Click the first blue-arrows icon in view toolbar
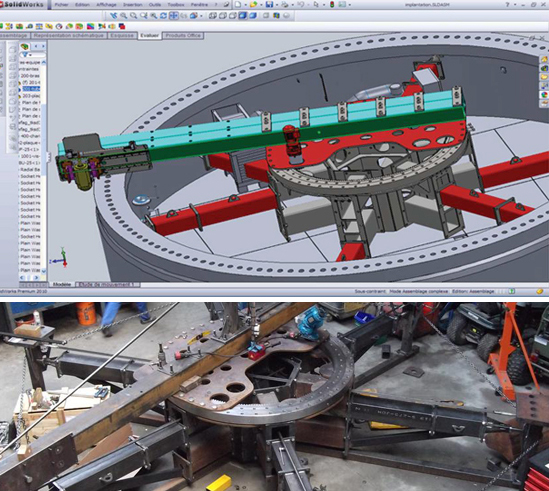This screenshot has width=549, height=491. point(113,16)
